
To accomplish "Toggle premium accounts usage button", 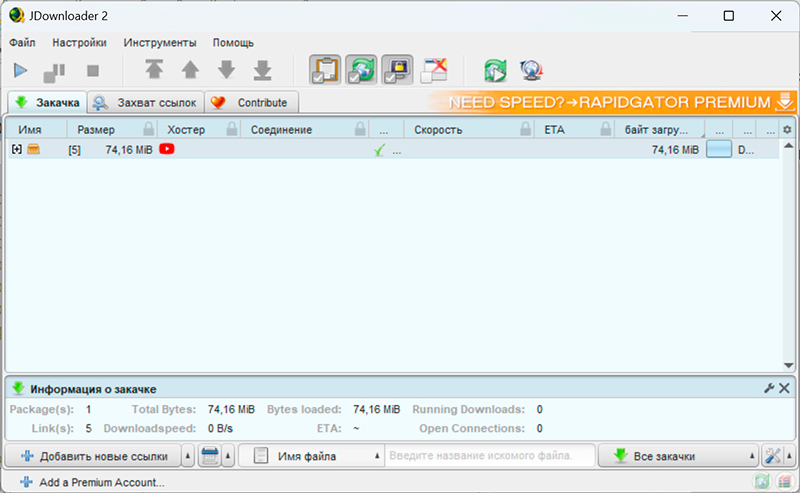I will tap(396, 70).
